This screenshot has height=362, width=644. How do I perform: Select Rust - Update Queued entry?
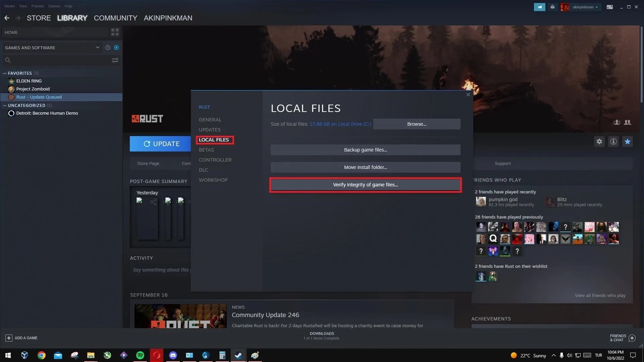[61, 97]
